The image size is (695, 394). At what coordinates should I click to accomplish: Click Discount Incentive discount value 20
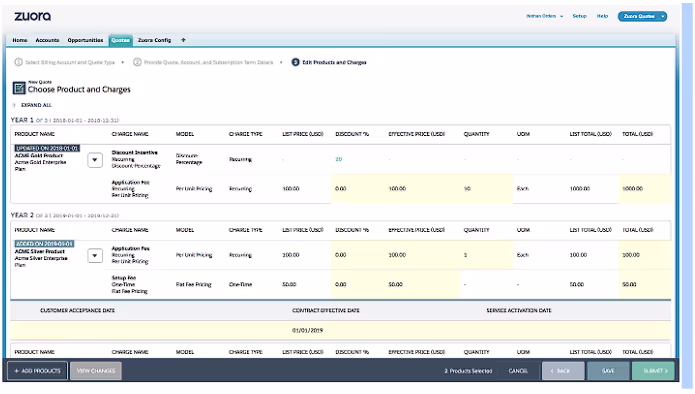pyautogui.click(x=339, y=160)
